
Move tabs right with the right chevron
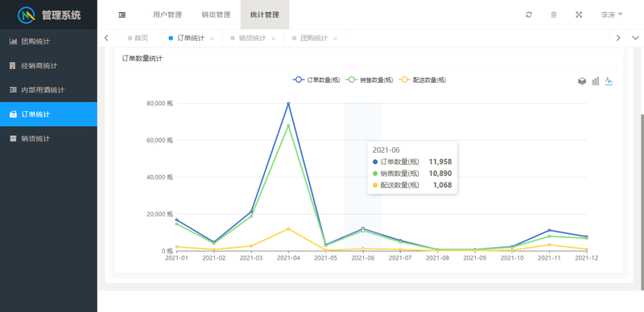tap(618, 38)
